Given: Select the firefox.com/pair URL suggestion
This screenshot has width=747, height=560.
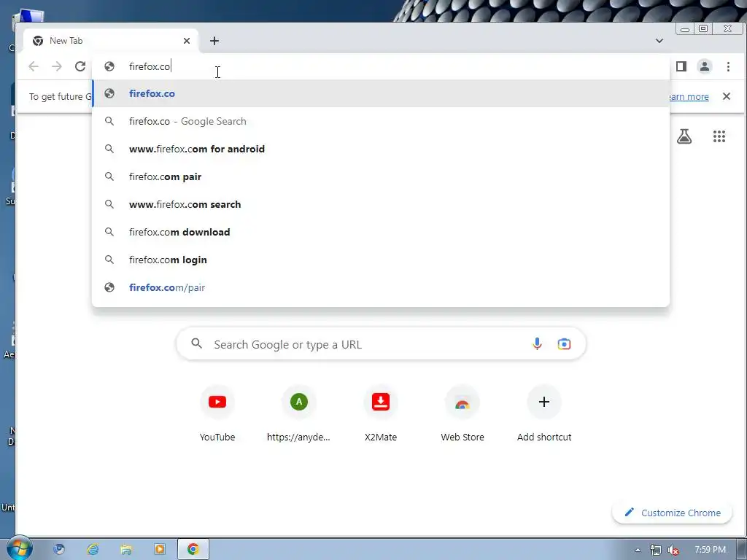Looking at the screenshot, I should (x=381, y=287).
